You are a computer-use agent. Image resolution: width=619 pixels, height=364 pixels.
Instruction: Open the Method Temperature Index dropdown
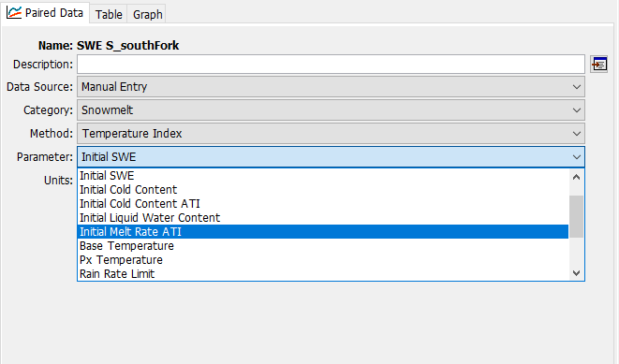(x=331, y=133)
